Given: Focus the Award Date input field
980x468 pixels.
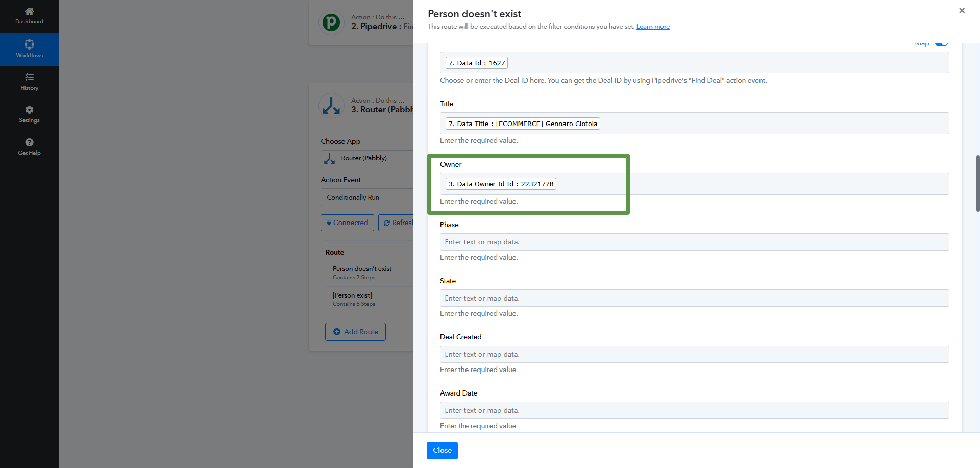Looking at the screenshot, I should 694,410.
